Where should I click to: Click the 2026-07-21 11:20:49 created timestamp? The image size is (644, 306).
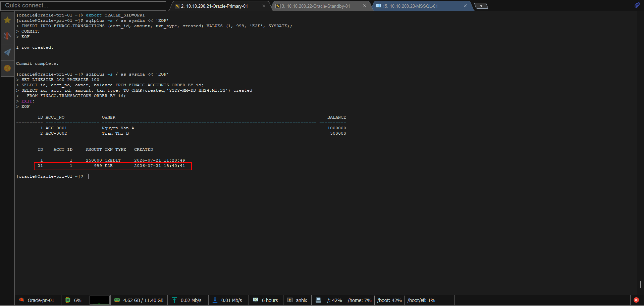coord(160,160)
